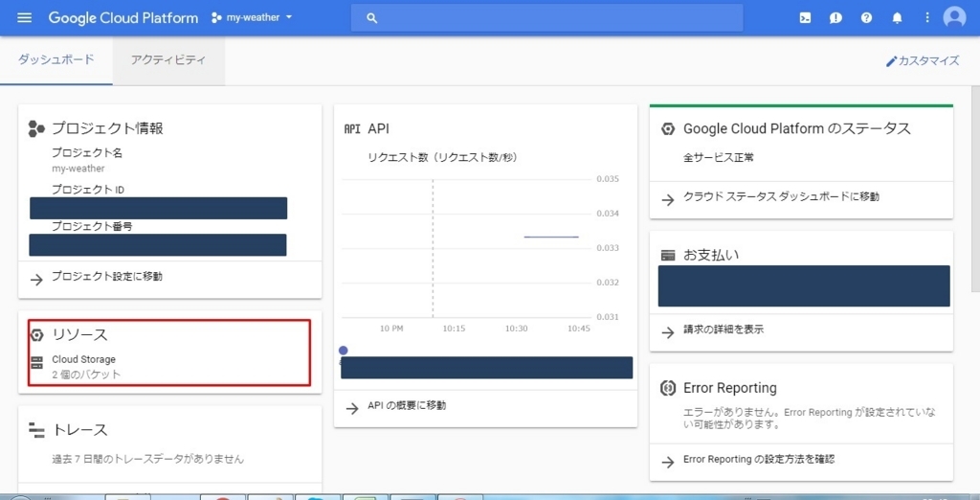Click the page vertical scrollbar
This screenshot has width=980, height=500.
[975, 189]
